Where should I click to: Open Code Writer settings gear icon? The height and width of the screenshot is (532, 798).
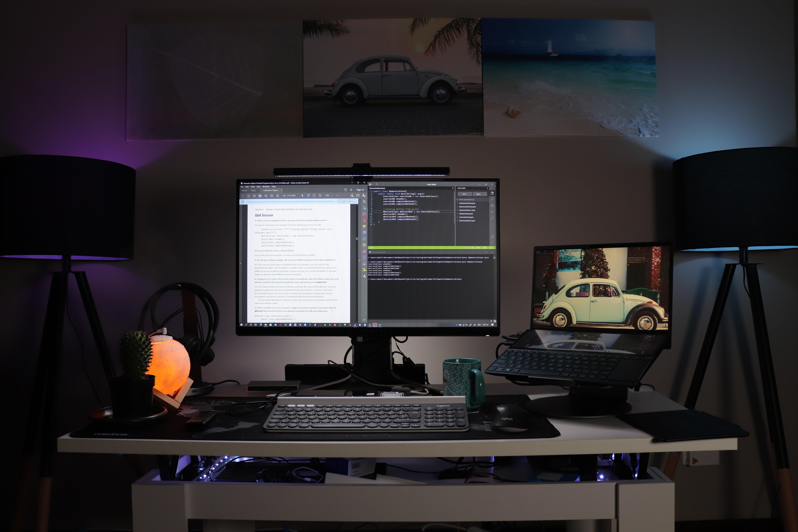[493, 237]
